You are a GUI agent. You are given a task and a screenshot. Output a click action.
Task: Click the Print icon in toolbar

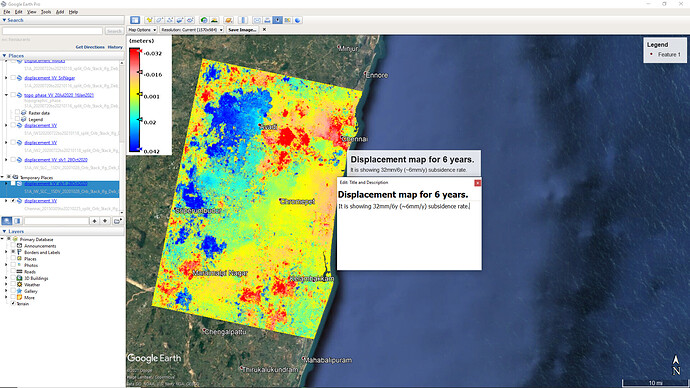coord(267,20)
